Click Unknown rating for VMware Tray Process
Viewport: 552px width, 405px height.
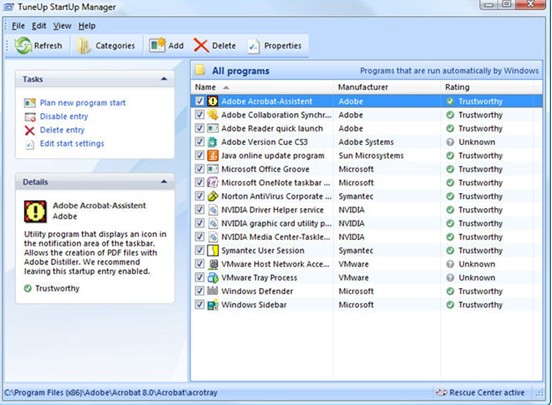point(477,278)
